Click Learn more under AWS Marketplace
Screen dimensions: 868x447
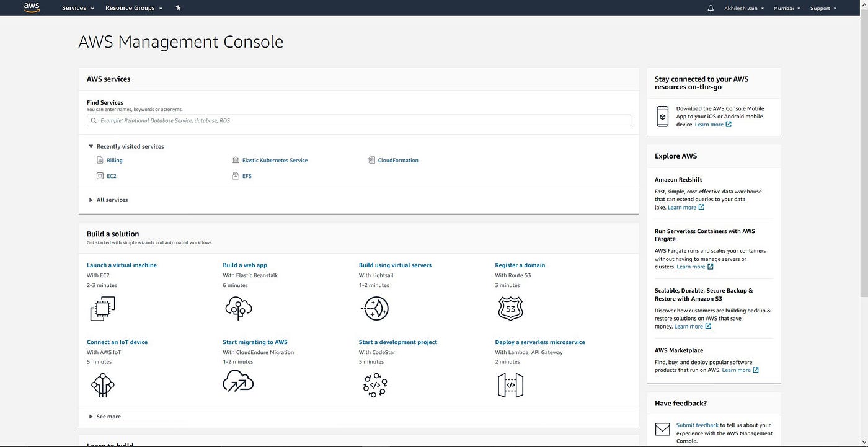coord(736,370)
